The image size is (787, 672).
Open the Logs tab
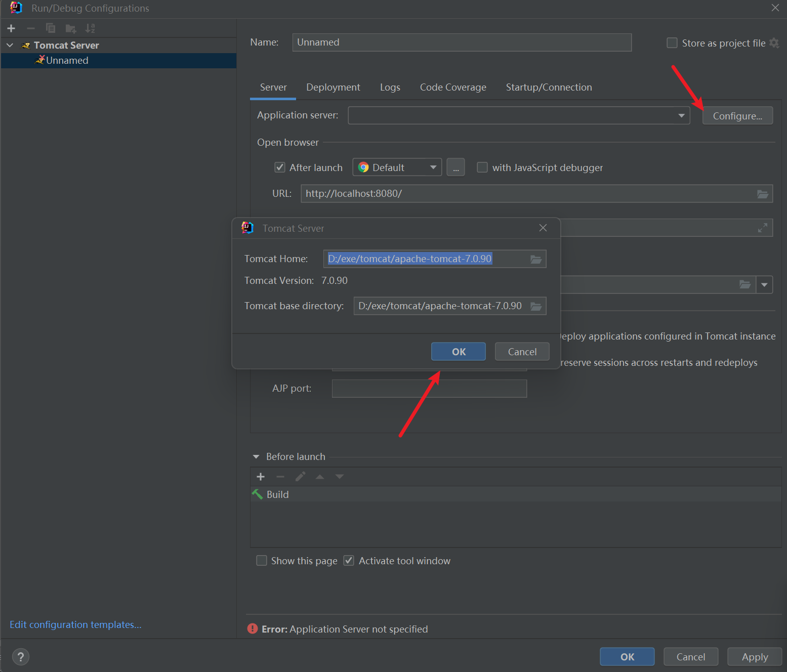[x=390, y=87]
